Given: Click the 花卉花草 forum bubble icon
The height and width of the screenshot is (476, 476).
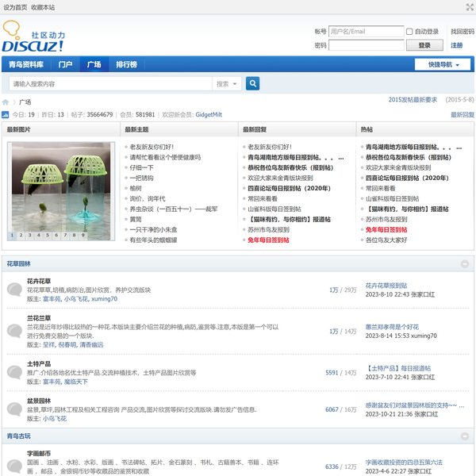Looking at the screenshot, I should (14, 290).
